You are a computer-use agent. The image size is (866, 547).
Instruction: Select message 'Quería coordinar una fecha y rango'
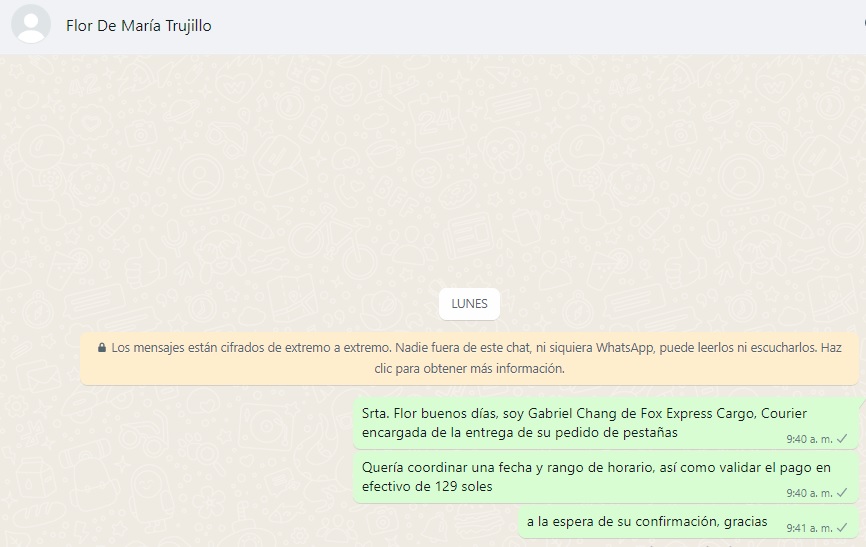click(x=606, y=477)
